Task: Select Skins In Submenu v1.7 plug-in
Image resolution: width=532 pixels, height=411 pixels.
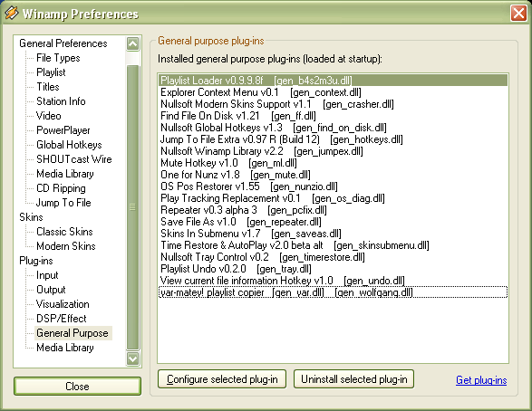Action: [x=334, y=234]
